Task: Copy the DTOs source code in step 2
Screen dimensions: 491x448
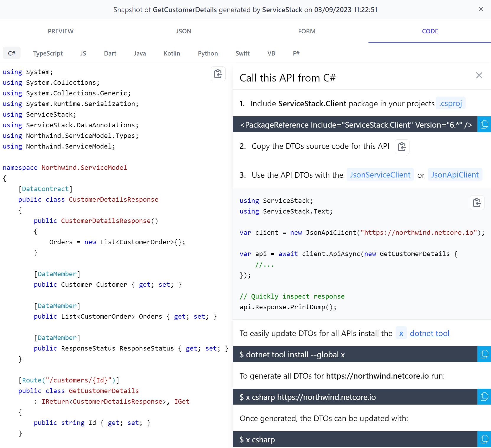Action: pos(402,147)
